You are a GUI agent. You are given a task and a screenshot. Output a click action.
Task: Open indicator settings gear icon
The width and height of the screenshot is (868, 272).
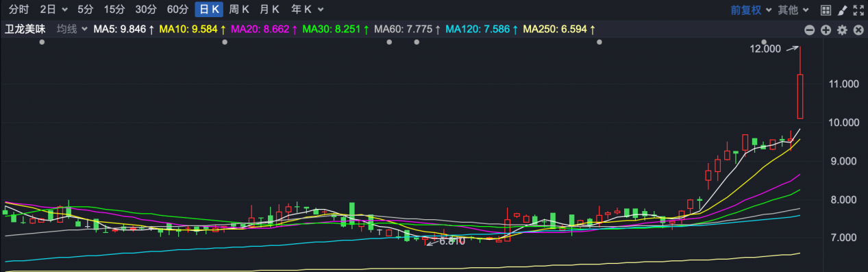842,30
